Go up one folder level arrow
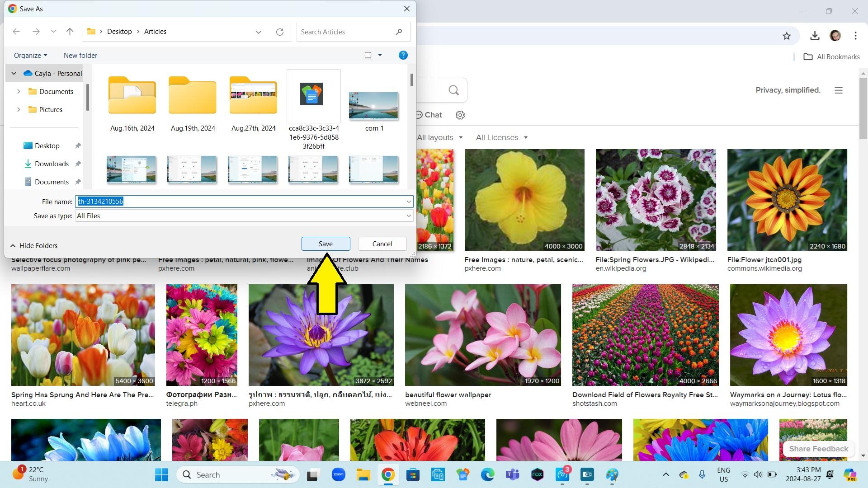Screen dimensions: 868x488 coord(70,32)
